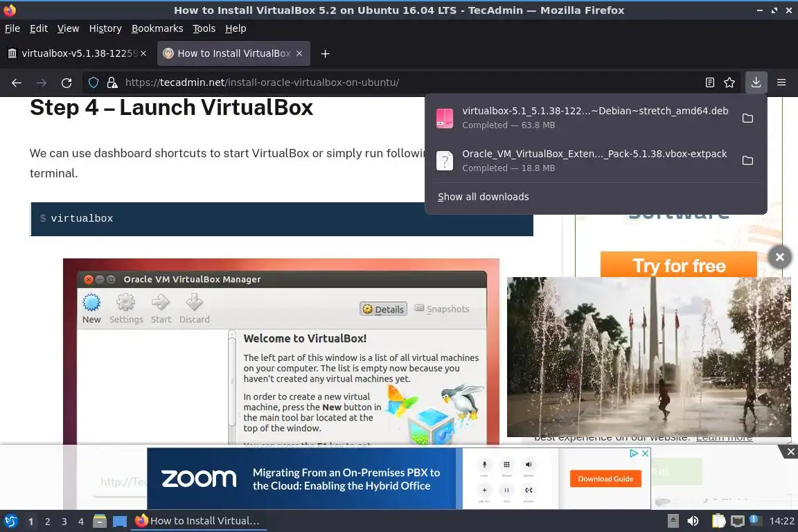Click the clipboard manager tray icon
Screen dimensions: 798x532
click(718, 521)
